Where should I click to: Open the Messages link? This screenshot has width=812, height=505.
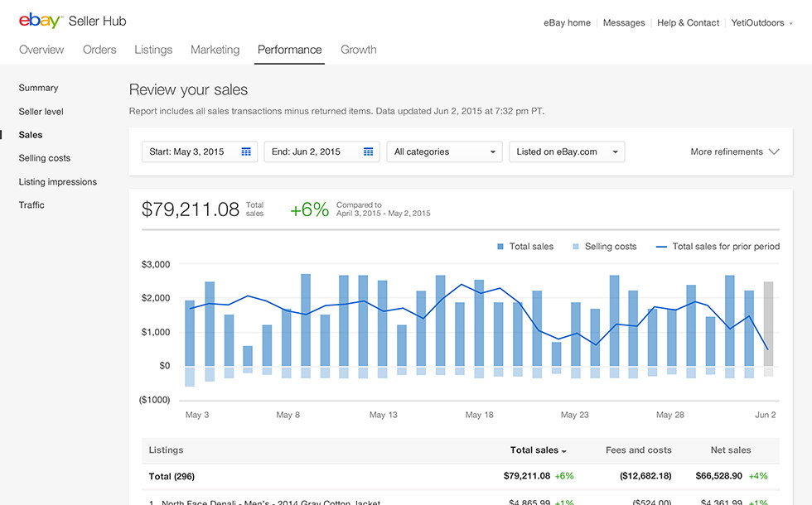(x=624, y=23)
